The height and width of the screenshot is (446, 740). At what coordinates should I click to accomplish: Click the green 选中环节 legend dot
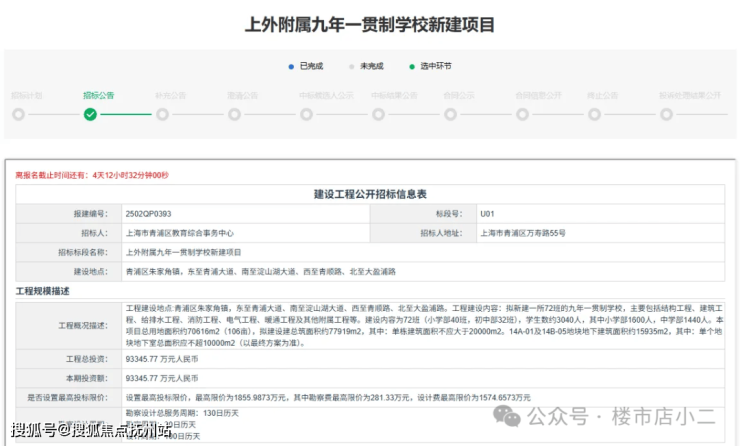[x=411, y=66]
